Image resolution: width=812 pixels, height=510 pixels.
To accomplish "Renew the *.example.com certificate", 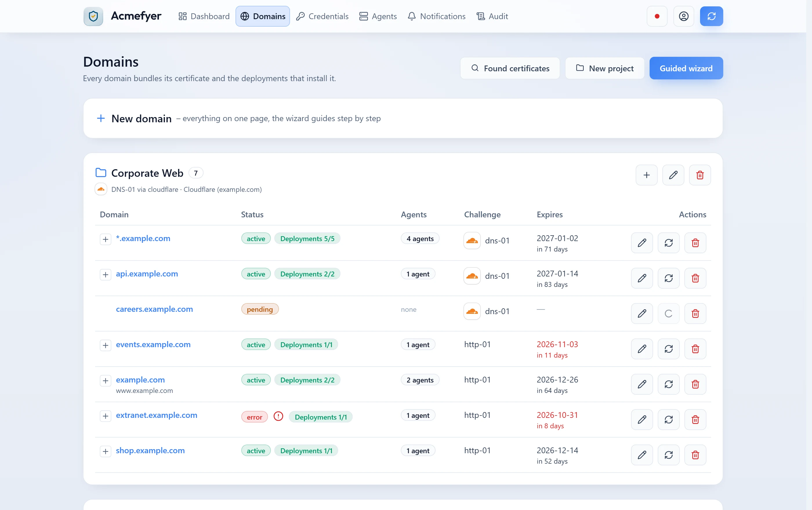I will point(668,243).
